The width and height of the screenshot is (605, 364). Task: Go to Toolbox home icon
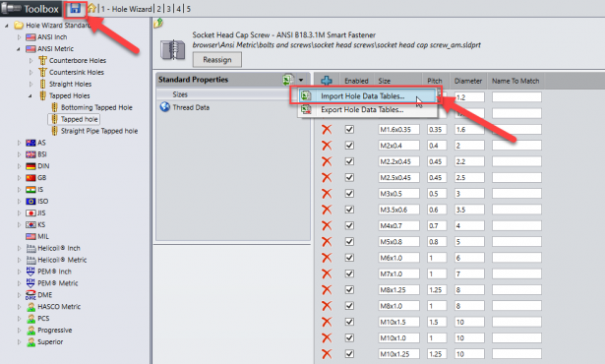(x=91, y=8)
